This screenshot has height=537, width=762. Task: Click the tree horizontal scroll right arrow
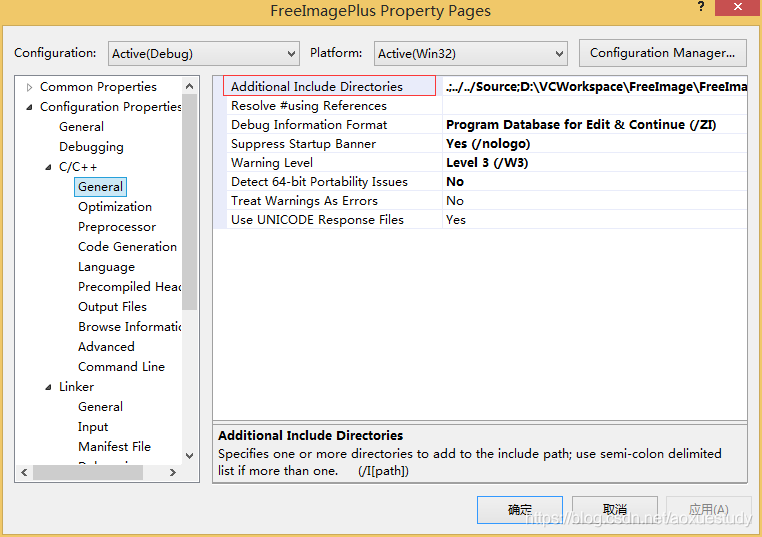click(173, 472)
